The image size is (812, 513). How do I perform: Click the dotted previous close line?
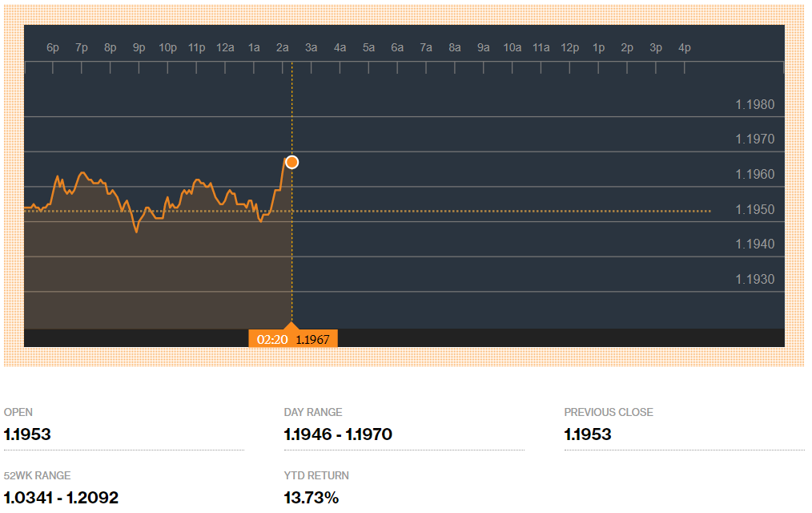click(496, 212)
